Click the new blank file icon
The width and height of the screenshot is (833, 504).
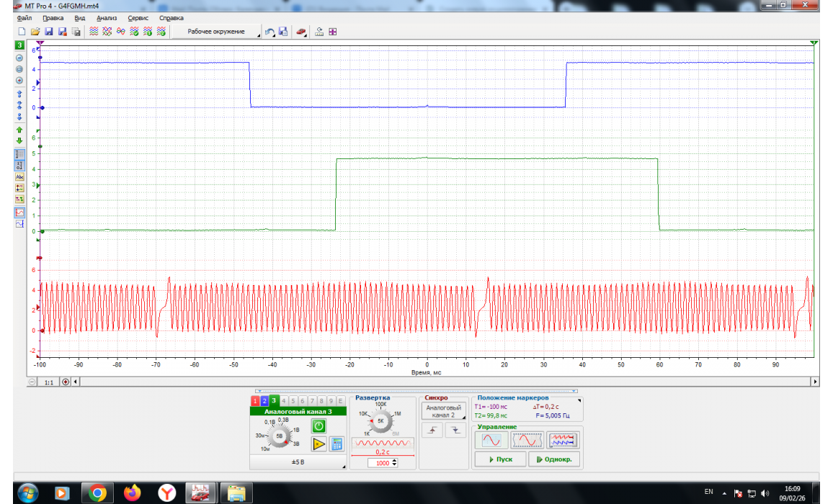coord(22,32)
